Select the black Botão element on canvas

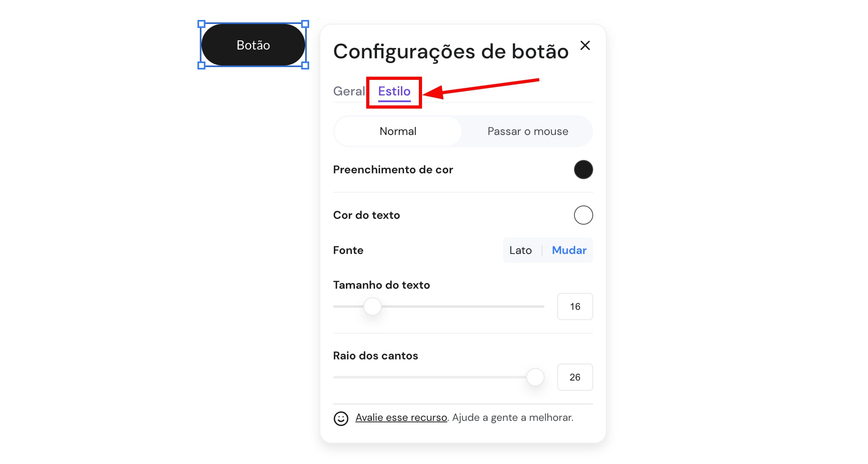253,45
